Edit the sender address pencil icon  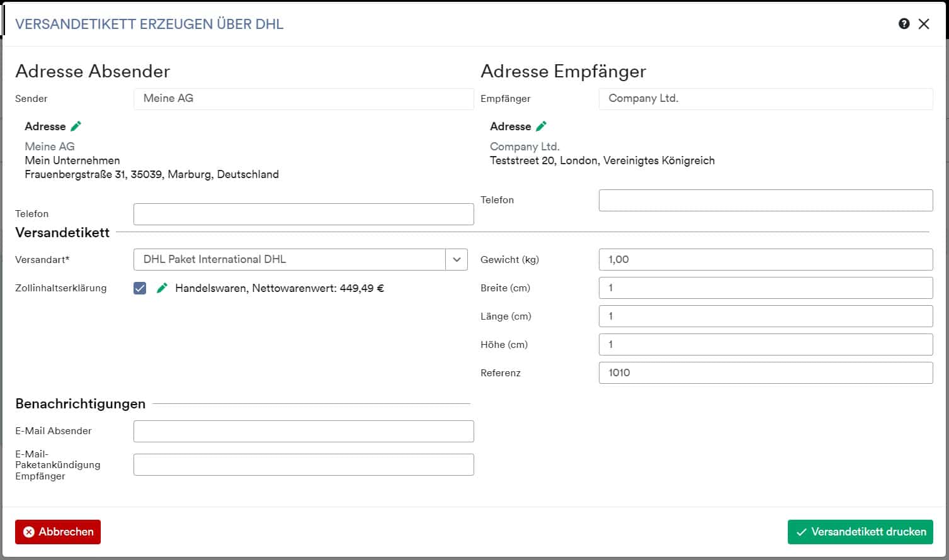coord(76,126)
